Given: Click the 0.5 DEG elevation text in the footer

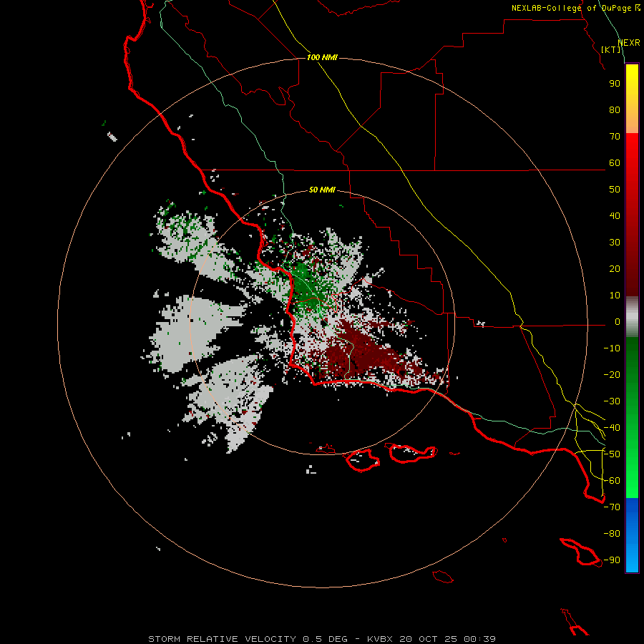Looking at the screenshot, I should [325, 639].
